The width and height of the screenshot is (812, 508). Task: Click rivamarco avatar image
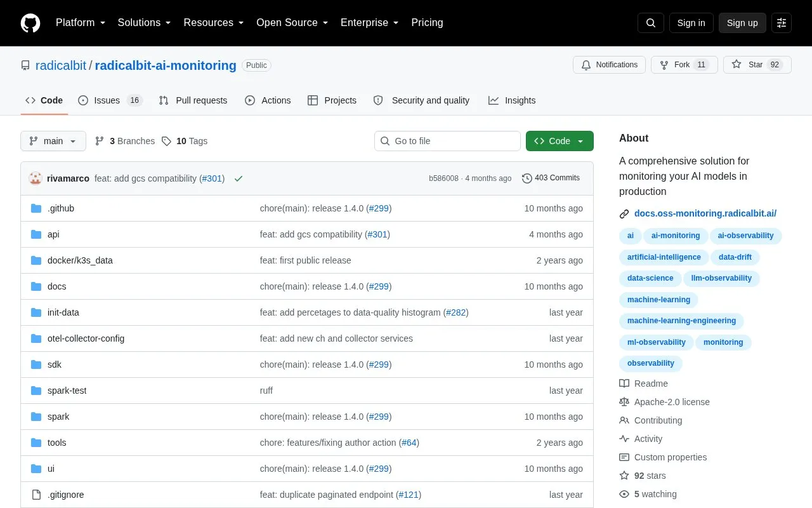tap(36, 178)
